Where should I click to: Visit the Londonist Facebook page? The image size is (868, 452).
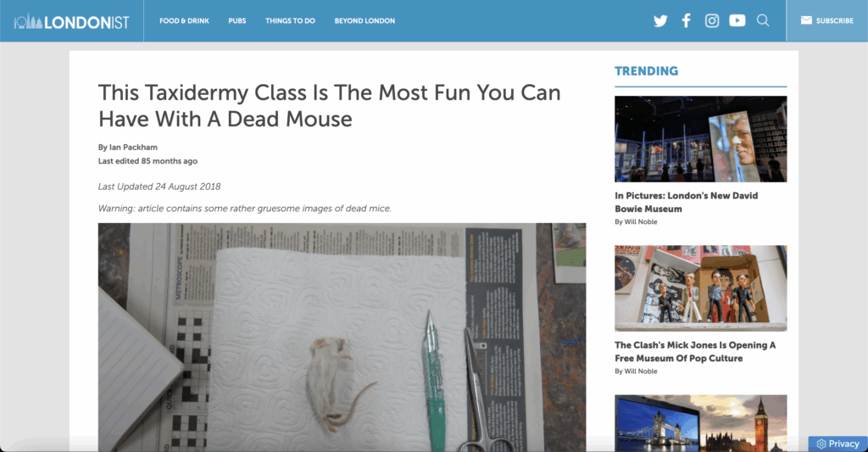pos(686,21)
